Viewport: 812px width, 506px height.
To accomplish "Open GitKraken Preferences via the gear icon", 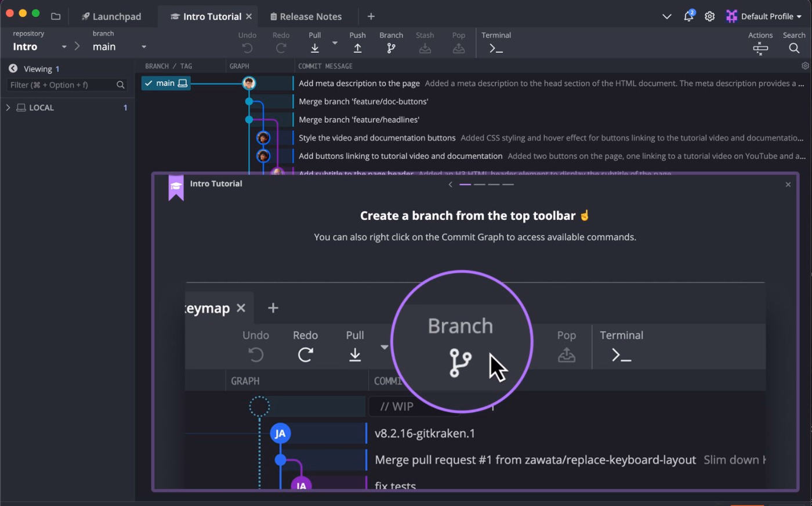I will pos(709,16).
